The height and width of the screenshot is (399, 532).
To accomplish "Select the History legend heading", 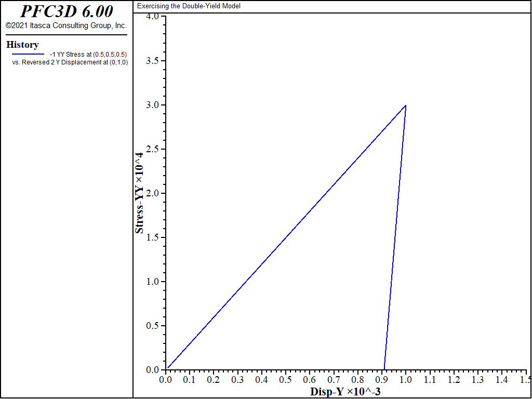I will click(22, 45).
